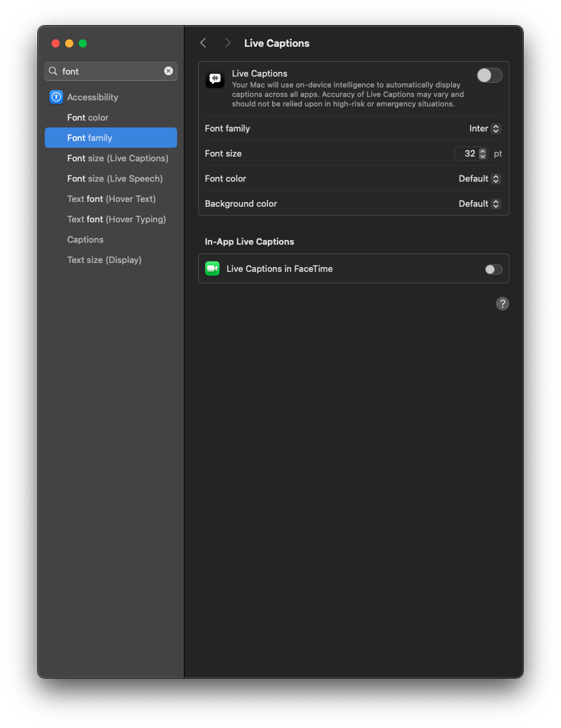Go back using the left chevron arrow
561x728 pixels.
click(203, 43)
